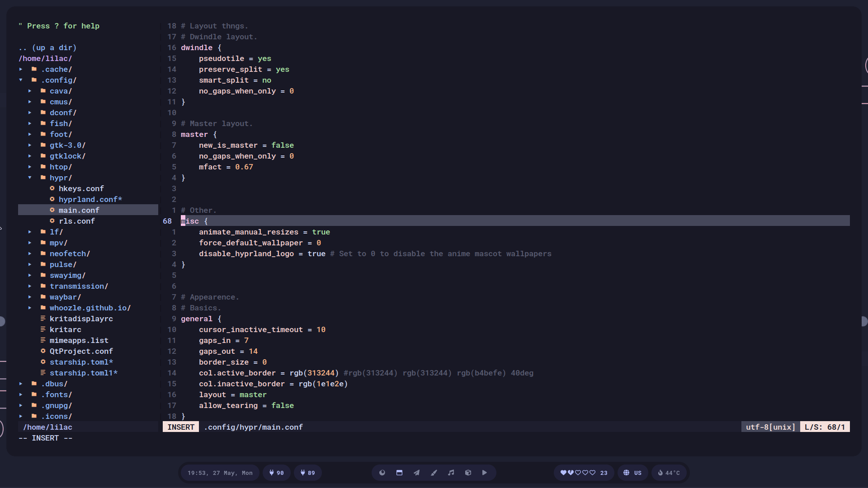Place cursor on 'misc {' line 68

point(194,221)
